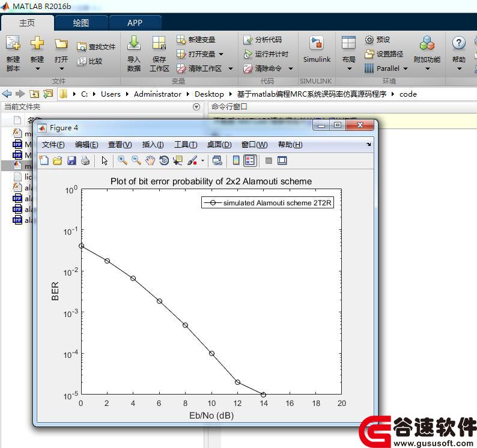The height and width of the screenshot is (448, 477).
Task: Toggle the Zoom Out tool
Action: click(136, 160)
